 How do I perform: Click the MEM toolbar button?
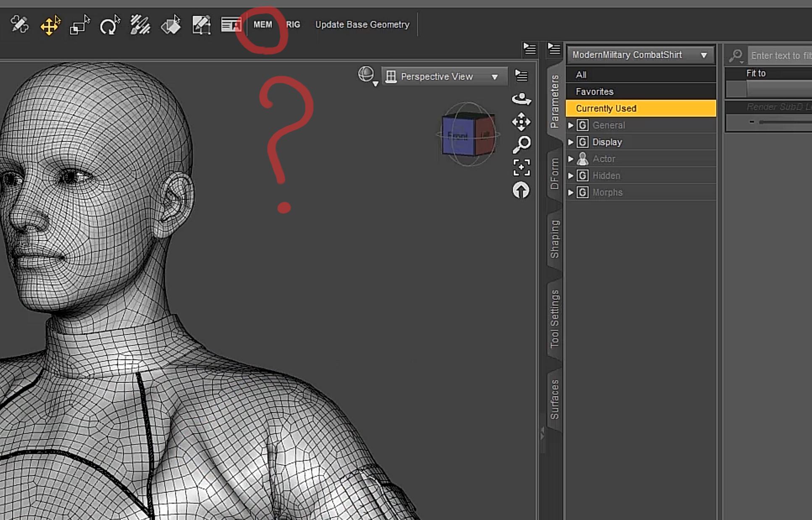pos(263,25)
